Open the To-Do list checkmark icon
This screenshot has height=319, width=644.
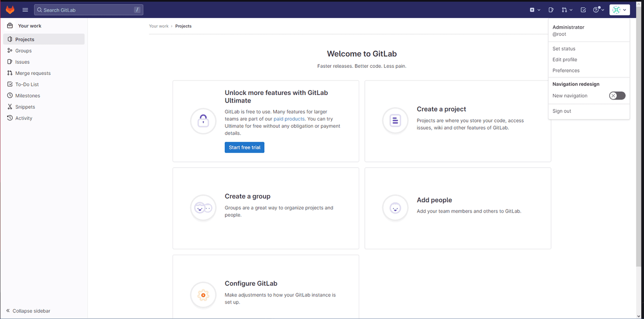[583, 10]
